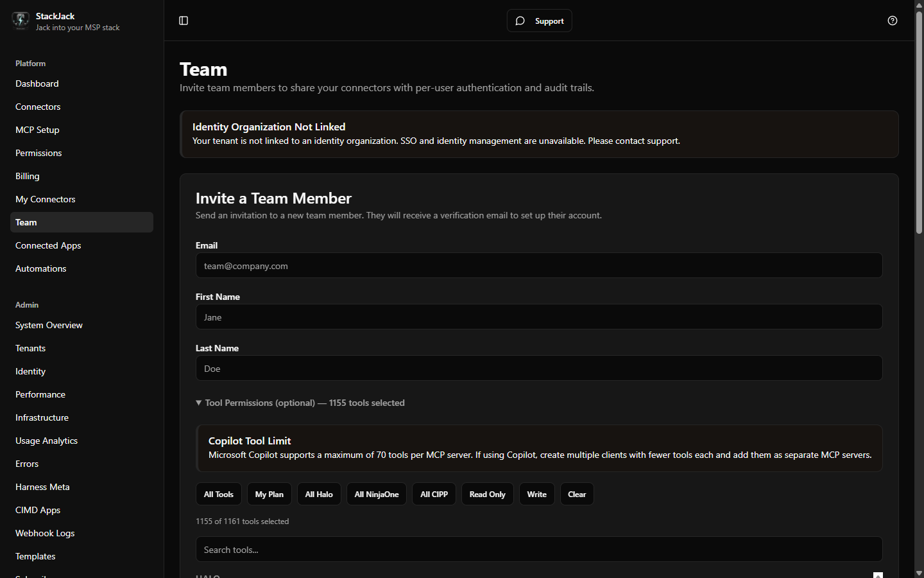The image size is (924, 578).
Task: Open CIMD Apps page
Action: 81,510
